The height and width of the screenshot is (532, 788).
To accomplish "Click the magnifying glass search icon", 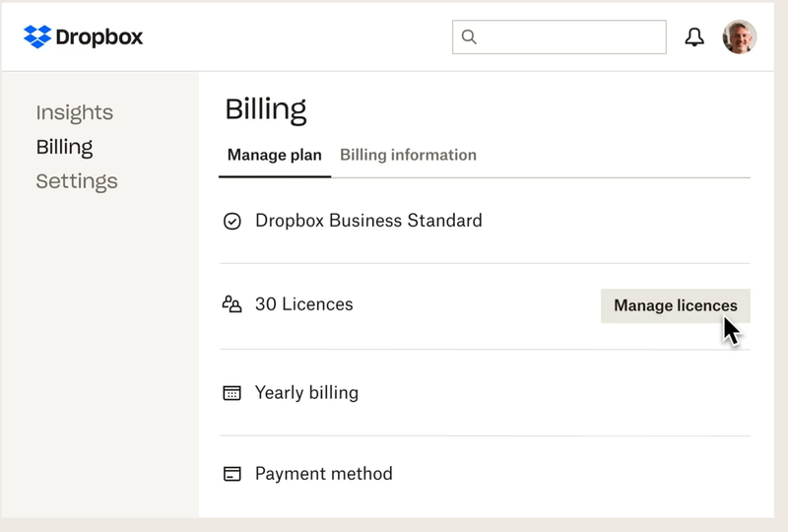I will click(x=469, y=37).
